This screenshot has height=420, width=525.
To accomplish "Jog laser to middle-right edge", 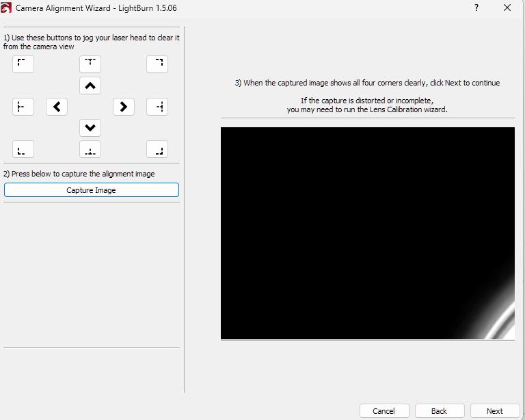I will 157,107.
